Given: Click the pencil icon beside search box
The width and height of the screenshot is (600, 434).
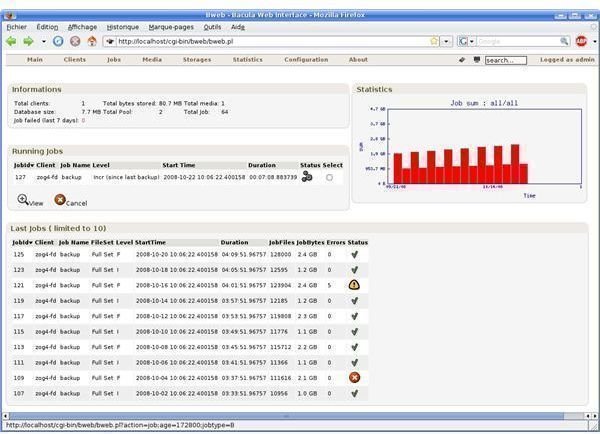Looking at the screenshot, I should tap(462, 60).
